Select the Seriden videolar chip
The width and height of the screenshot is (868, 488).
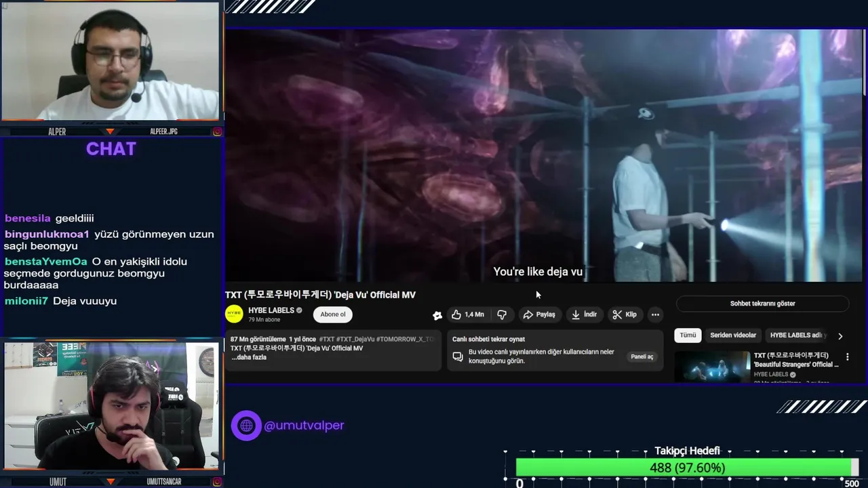coord(733,335)
